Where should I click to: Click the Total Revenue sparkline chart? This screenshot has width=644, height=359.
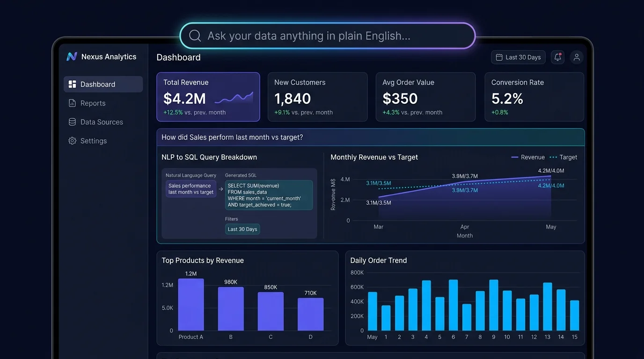click(x=234, y=98)
